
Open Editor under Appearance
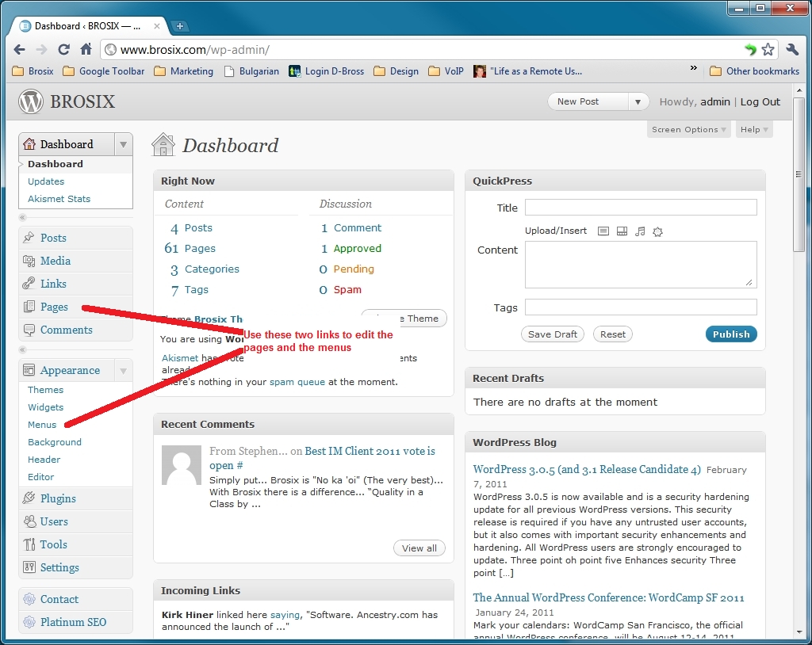click(41, 477)
